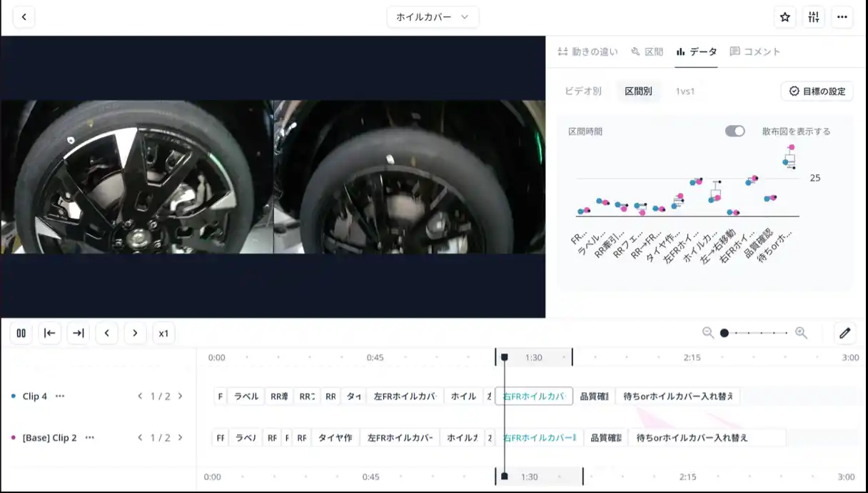Star this analysis as favorite

[785, 17]
